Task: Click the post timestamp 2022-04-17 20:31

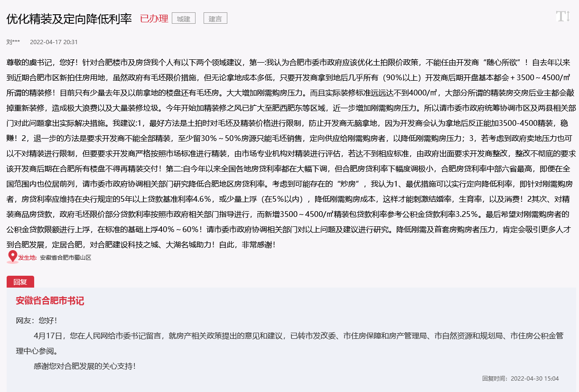Action: pos(54,42)
